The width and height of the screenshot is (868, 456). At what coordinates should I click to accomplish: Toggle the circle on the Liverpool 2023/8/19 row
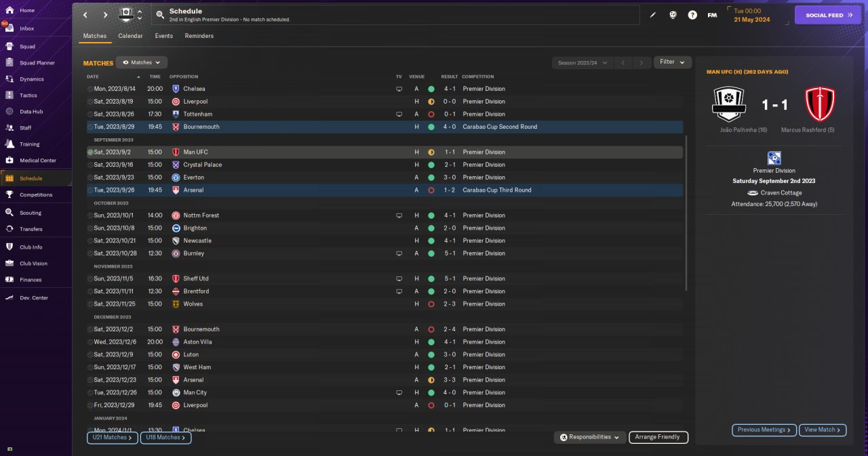point(90,102)
